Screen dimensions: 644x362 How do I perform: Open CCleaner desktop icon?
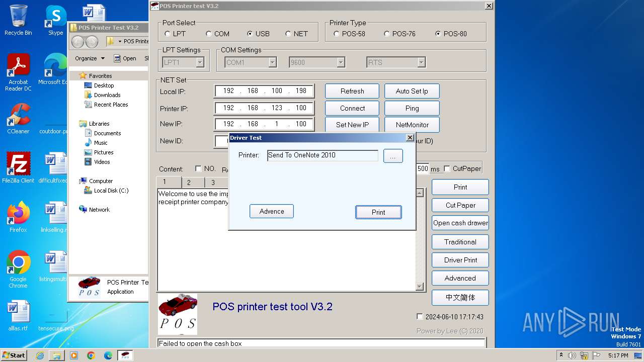pos(18,119)
